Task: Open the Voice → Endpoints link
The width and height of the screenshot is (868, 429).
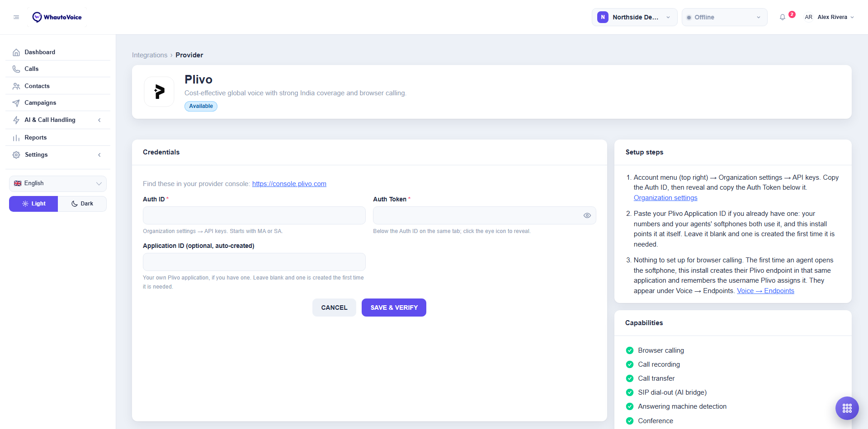Action: [765, 291]
